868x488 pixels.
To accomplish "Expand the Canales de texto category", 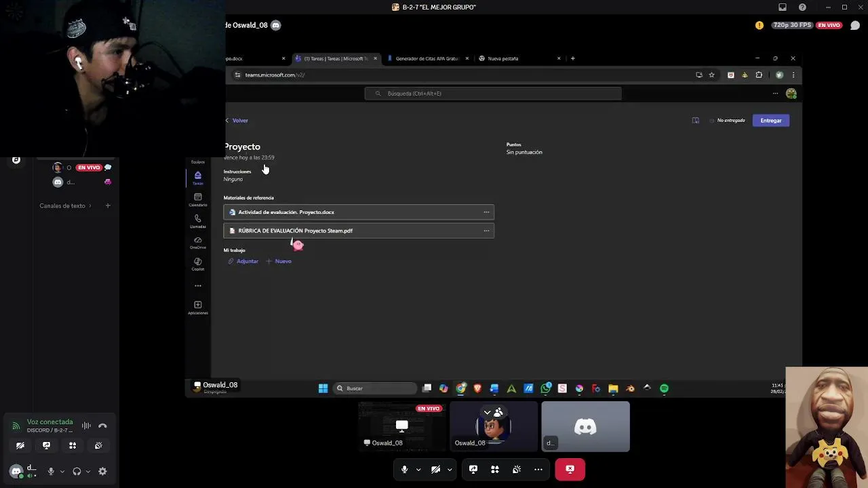I will coord(65,205).
